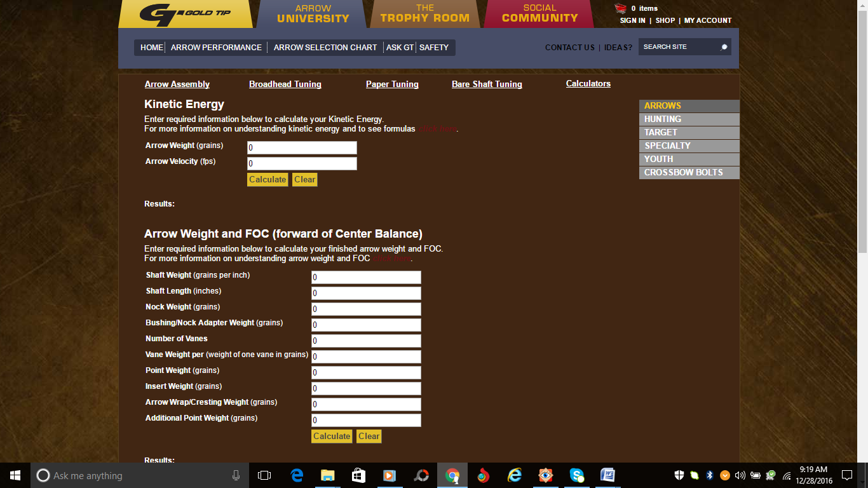Click the Number of Vanes field
This screenshot has height=488, width=868.
(366, 341)
